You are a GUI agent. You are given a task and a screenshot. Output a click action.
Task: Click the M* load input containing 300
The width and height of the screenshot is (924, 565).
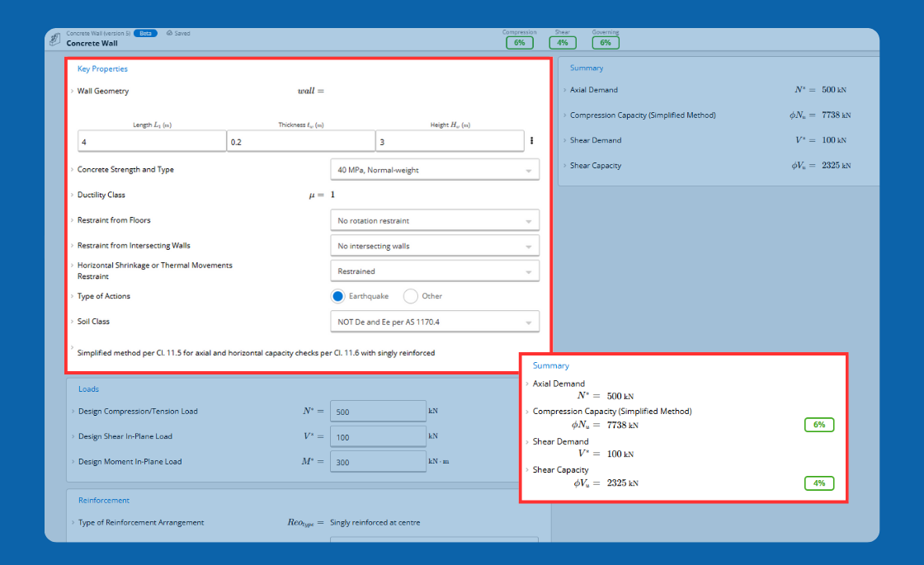379,462
